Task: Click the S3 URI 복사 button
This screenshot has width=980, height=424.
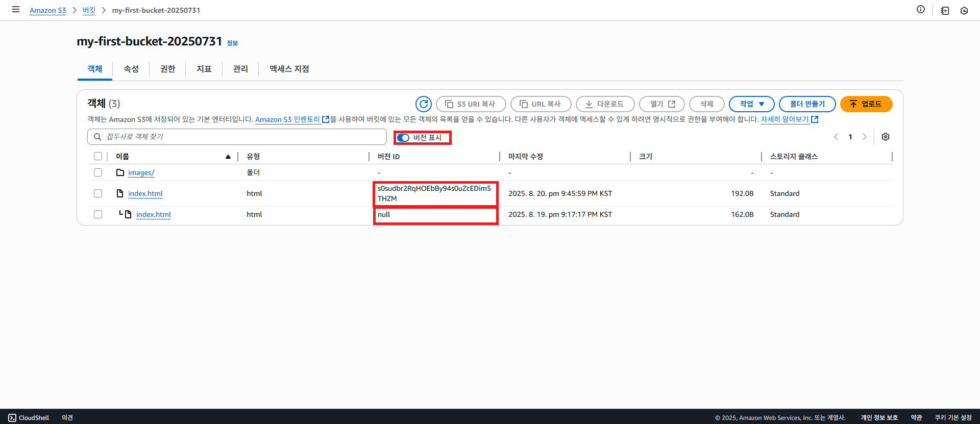Action: (x=471, y=104)
